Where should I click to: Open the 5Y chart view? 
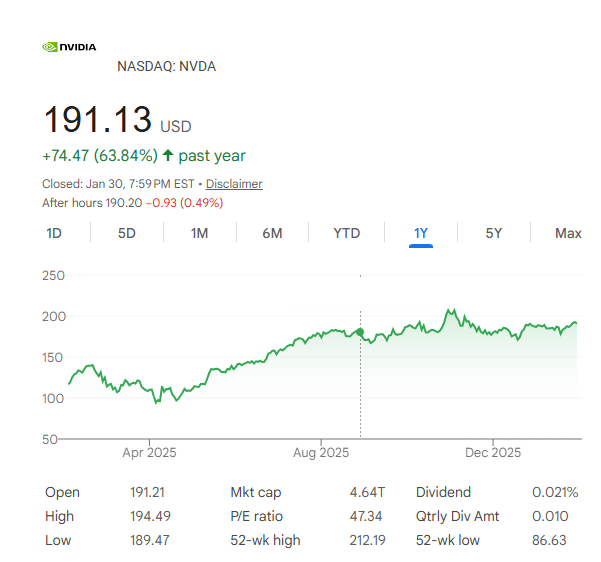494,233
